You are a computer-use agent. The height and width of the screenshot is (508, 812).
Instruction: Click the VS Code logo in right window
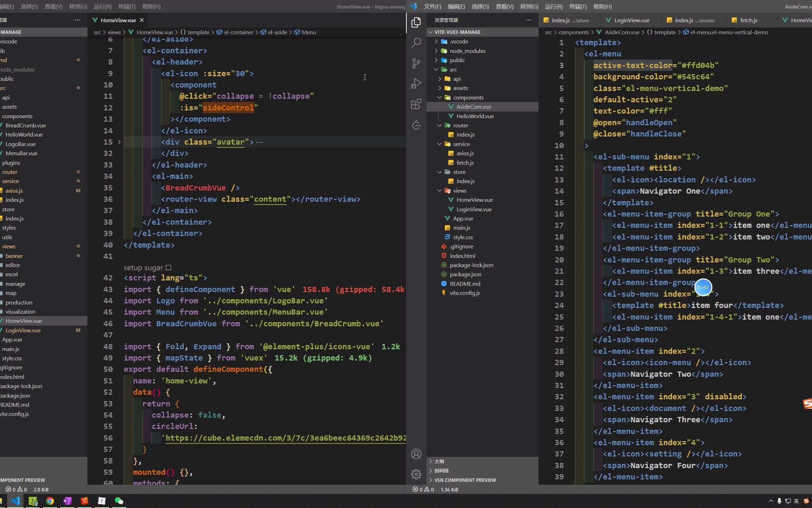point(414,6)
